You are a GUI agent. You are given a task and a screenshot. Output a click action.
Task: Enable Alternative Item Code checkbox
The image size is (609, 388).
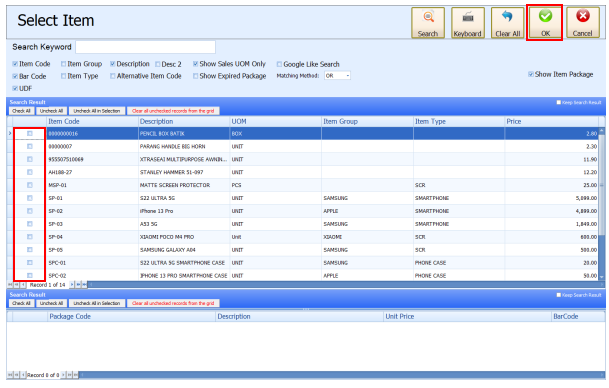tap(112, 76)
